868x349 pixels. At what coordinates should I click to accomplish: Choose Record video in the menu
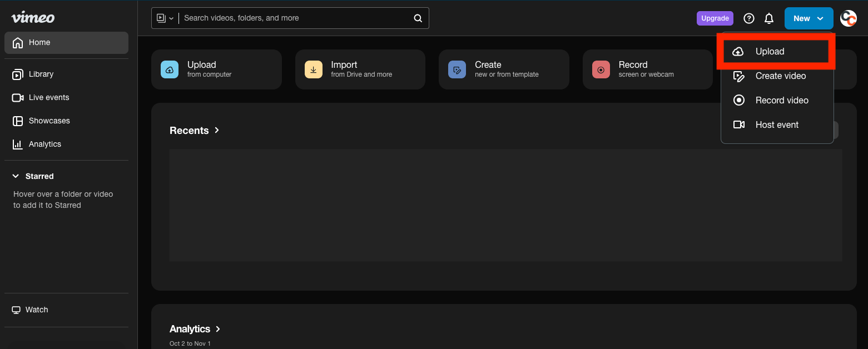(x=781, y=101)
